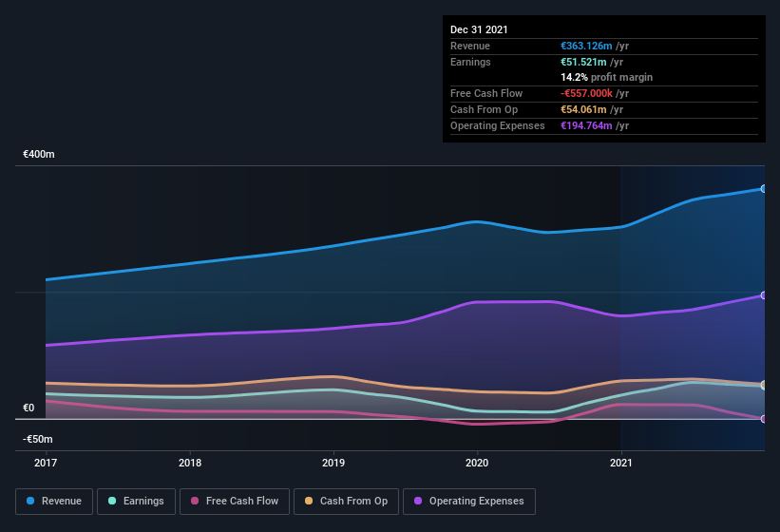
Task: Toggle the Cash From Op legend button
Action: [x=346, y=502]
